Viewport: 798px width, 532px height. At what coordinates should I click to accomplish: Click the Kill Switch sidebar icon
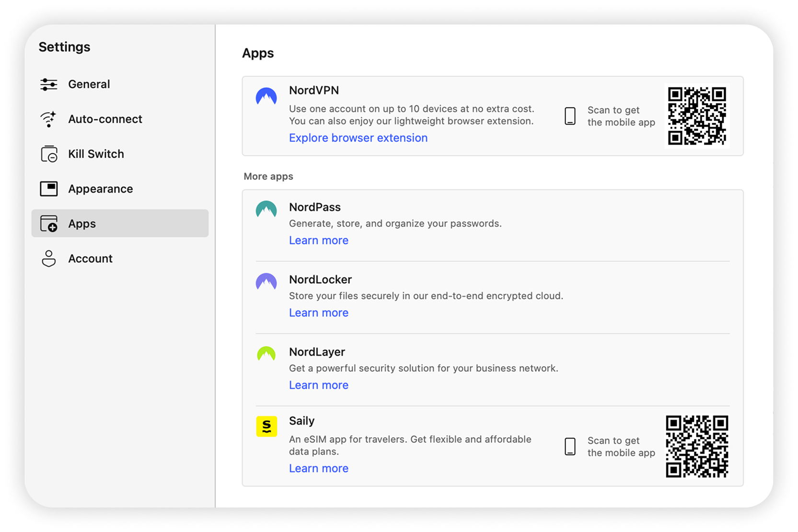point(49,154)
